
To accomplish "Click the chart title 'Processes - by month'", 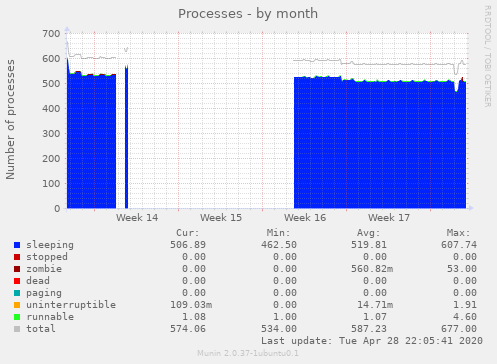I will click(248, 14).
